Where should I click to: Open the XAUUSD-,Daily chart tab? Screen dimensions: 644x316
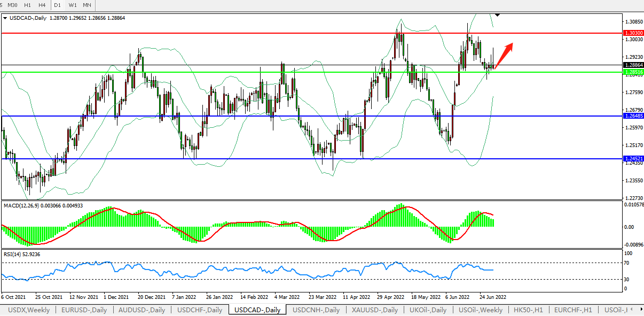pos(374,310)
